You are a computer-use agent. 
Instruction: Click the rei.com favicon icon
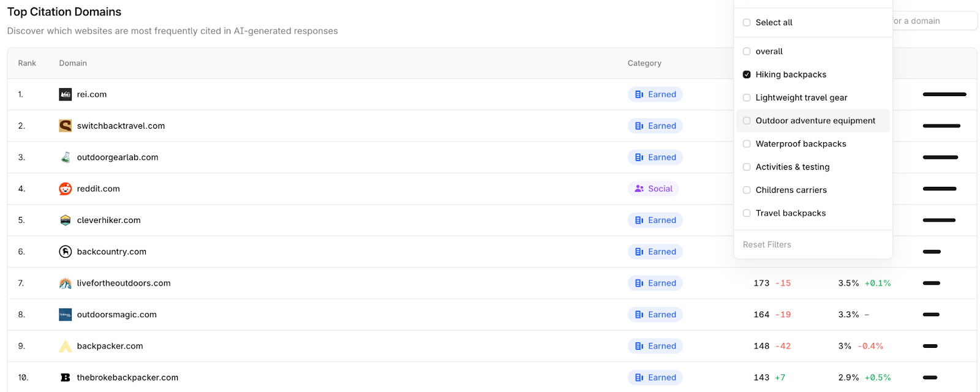65,94
